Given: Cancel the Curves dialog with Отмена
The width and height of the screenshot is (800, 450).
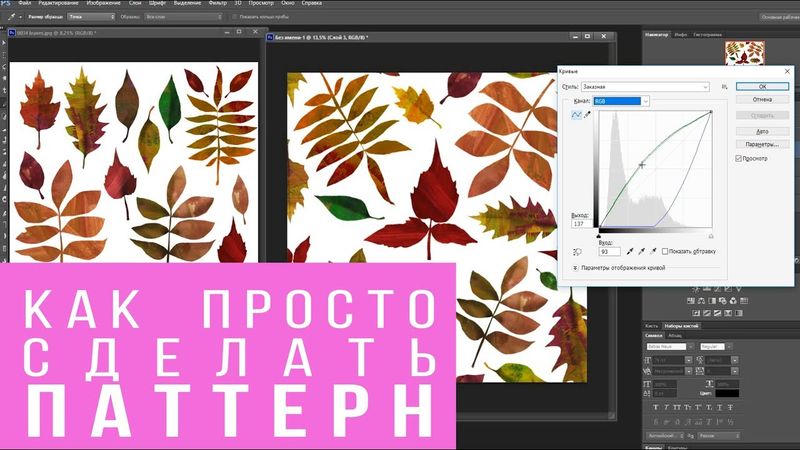Looking at the screenshot, I should (762, 99).
